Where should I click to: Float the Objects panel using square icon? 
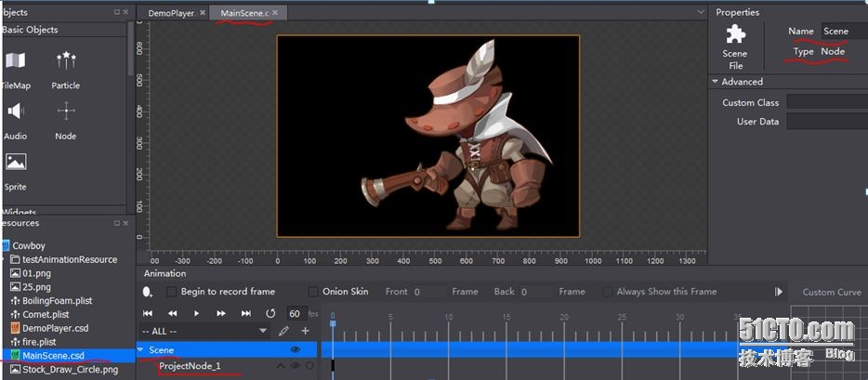tap(117, 12)
